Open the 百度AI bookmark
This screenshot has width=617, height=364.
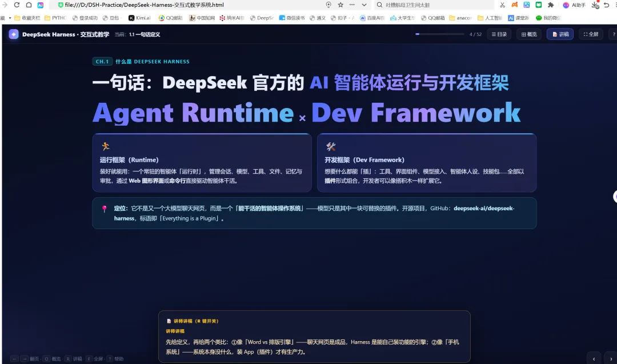372,18
